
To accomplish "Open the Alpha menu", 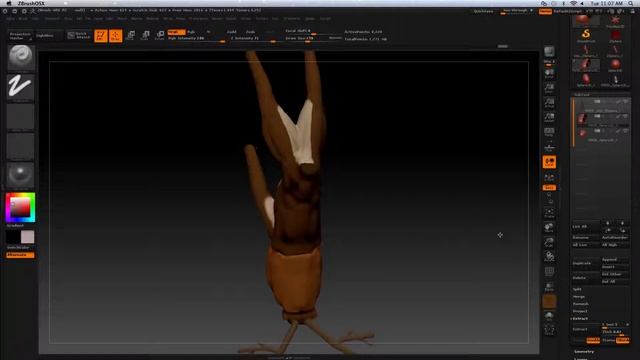I will (10, 19).
